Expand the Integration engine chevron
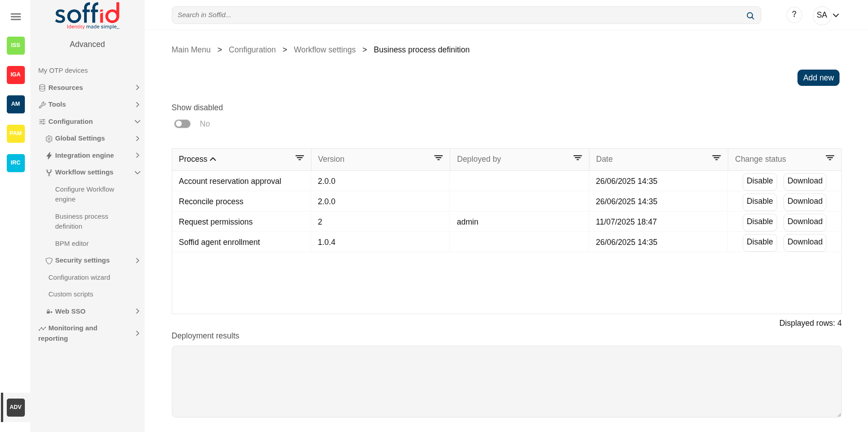 (137, 155)
